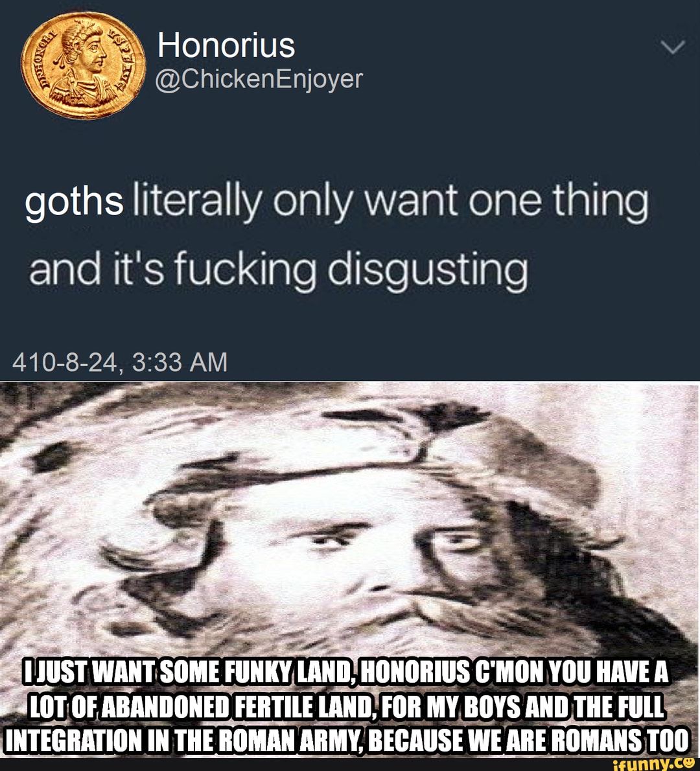Click the 410-8-24, 3:33 AM timestamp
Image resolution: width=700 pixels, height=771 pixels.
point(120,362)
